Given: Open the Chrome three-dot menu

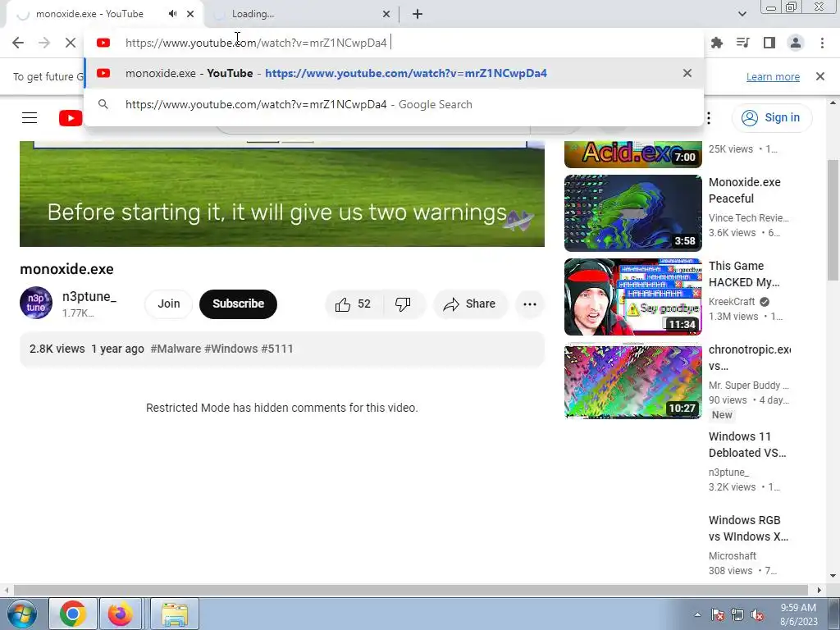Looking at the screenshot, I should [x=822, y=43].
